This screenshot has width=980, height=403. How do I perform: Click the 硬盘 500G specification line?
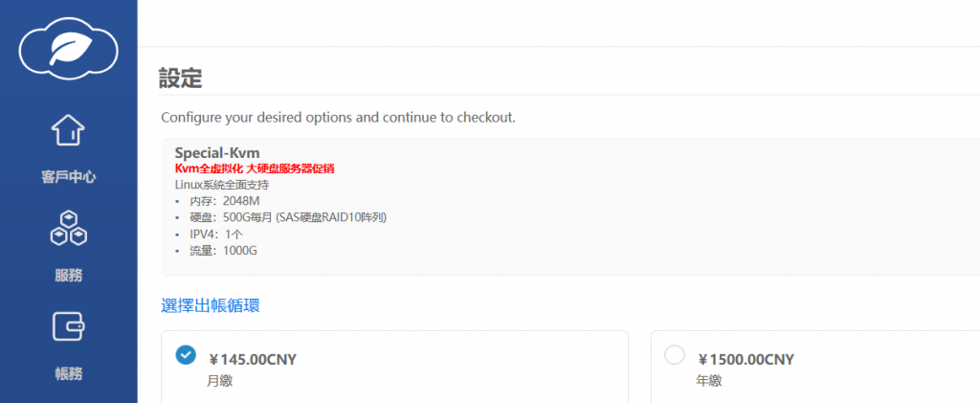coord(287,217)
